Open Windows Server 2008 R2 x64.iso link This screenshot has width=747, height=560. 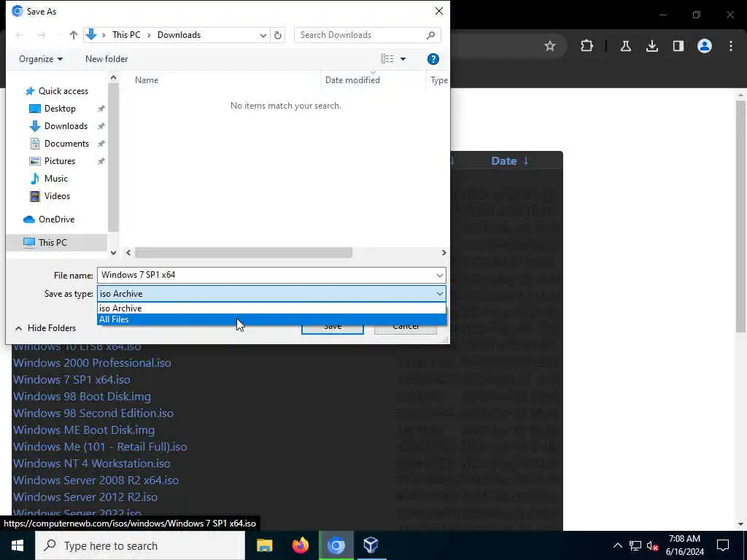96,480
